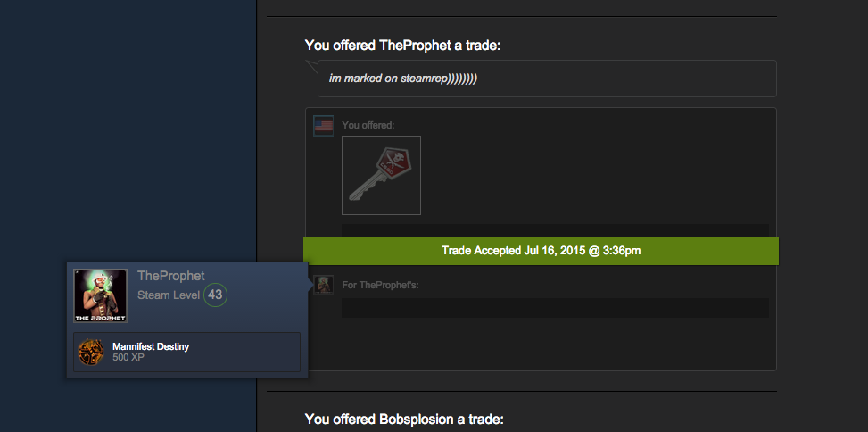
Task: Click the Trade Accepted green banner
Action: 541,251
